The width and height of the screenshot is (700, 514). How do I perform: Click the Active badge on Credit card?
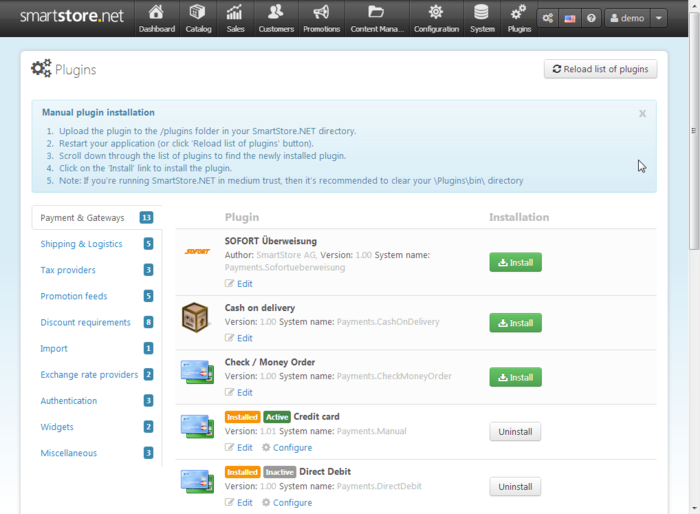277,417
